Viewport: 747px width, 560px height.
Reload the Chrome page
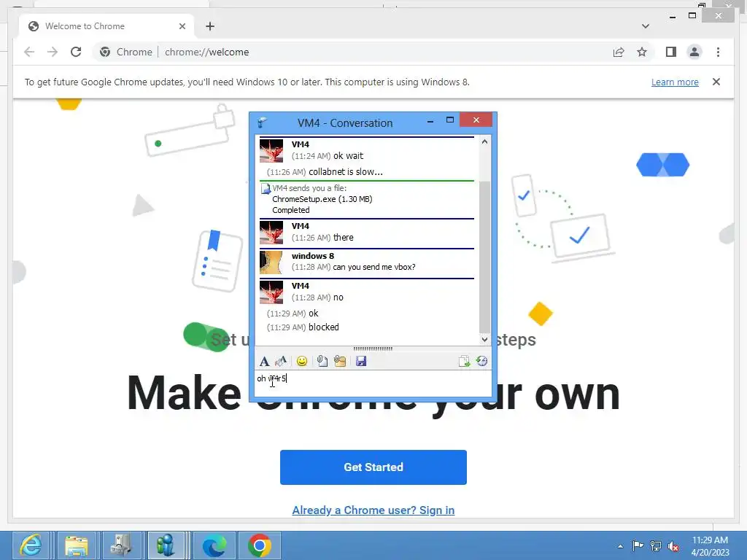[x=76, y=52]
